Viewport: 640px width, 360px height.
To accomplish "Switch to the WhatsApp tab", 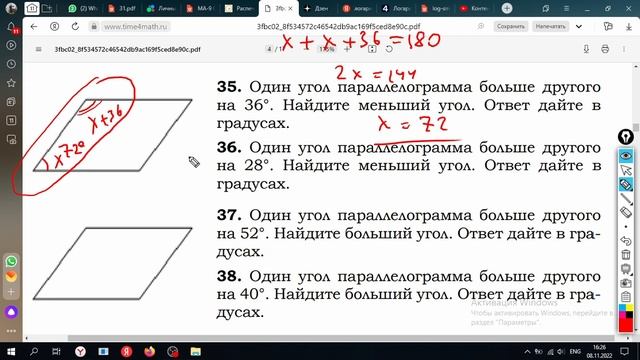I will tap(83, 8).
